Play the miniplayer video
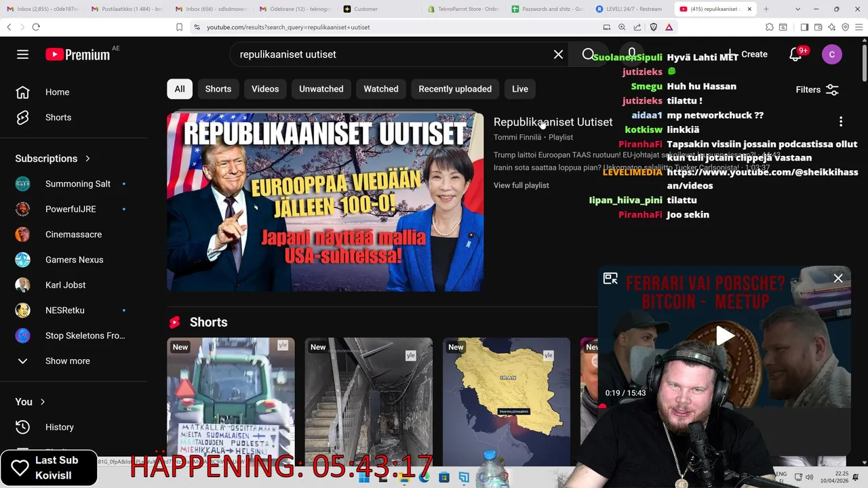This screenshot has height=488, width=868. coord(725,335)
